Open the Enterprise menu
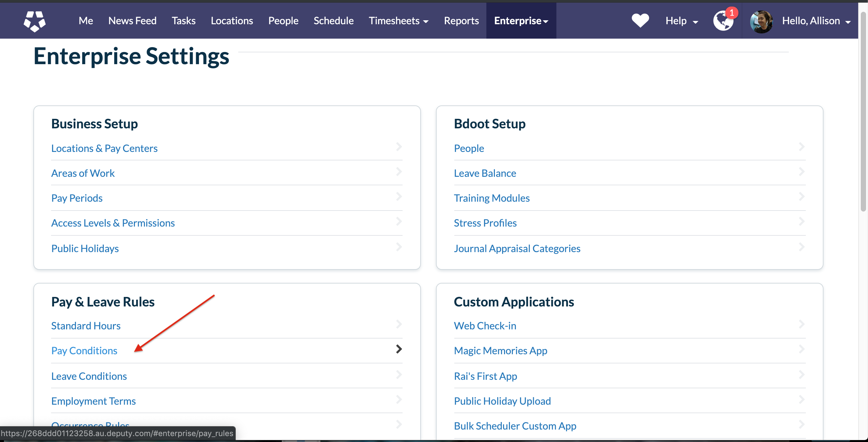This screenshot has height=442, width=868. [521, 21]
